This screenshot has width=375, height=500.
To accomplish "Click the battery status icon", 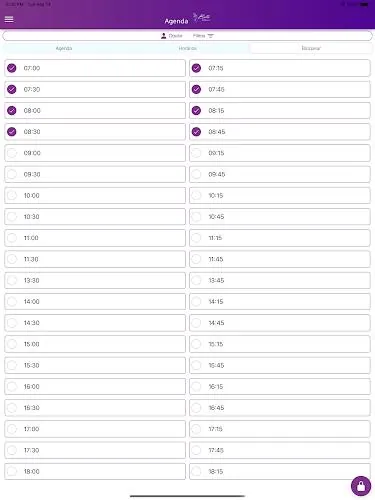I will 364,5.
